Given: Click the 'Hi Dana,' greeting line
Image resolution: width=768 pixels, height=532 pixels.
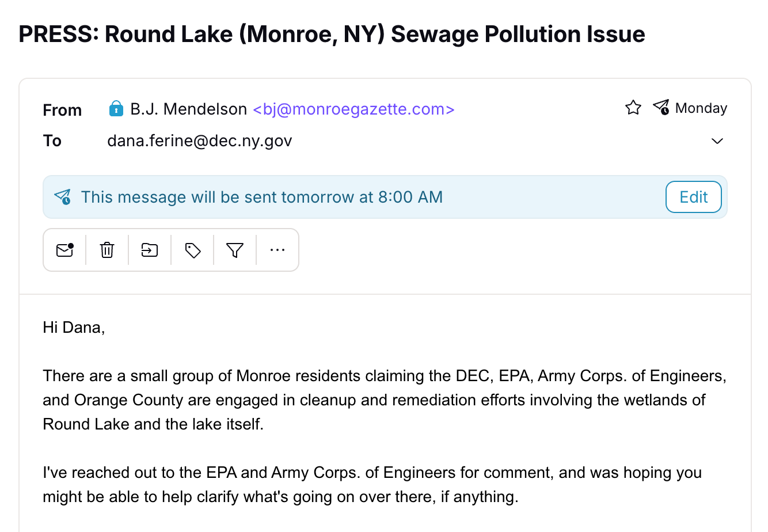Looking at the screenshot, I should point(74,328).
